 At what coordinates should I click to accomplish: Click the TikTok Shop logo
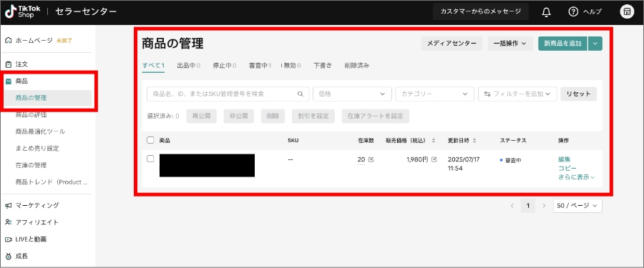[22, 11]
